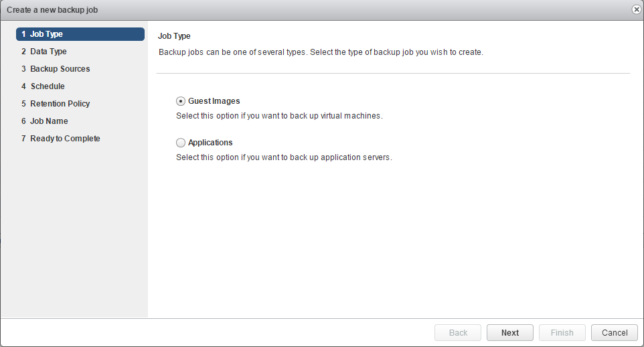
Task: Select step 4 Schedule in wizard
Action: tap(47, 86)
